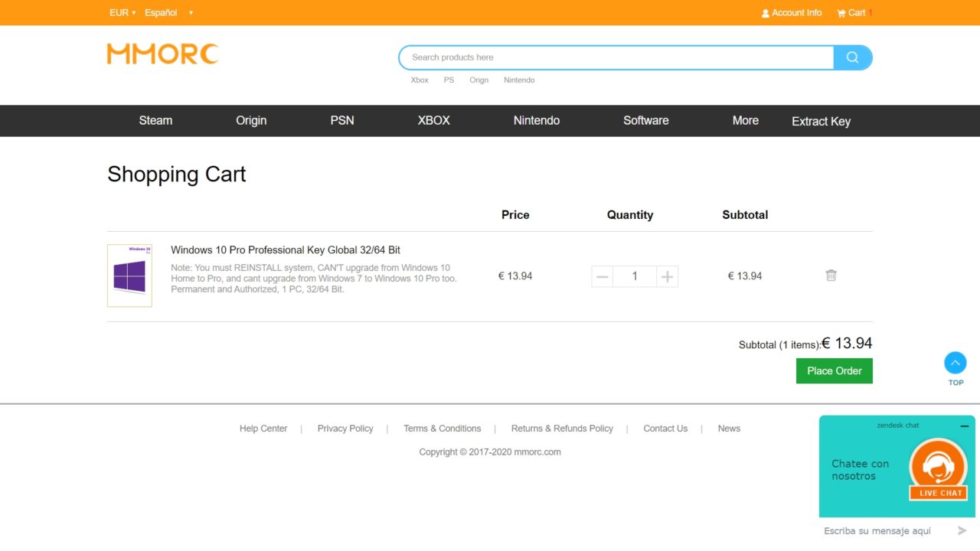Minimize the zendesk chat widget
This screenshot has height=551, width=980.
tap(965, 425)
